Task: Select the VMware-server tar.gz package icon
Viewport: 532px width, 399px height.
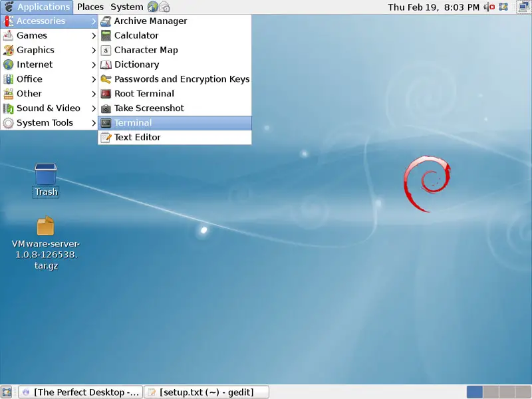Action: click(45, 225)
